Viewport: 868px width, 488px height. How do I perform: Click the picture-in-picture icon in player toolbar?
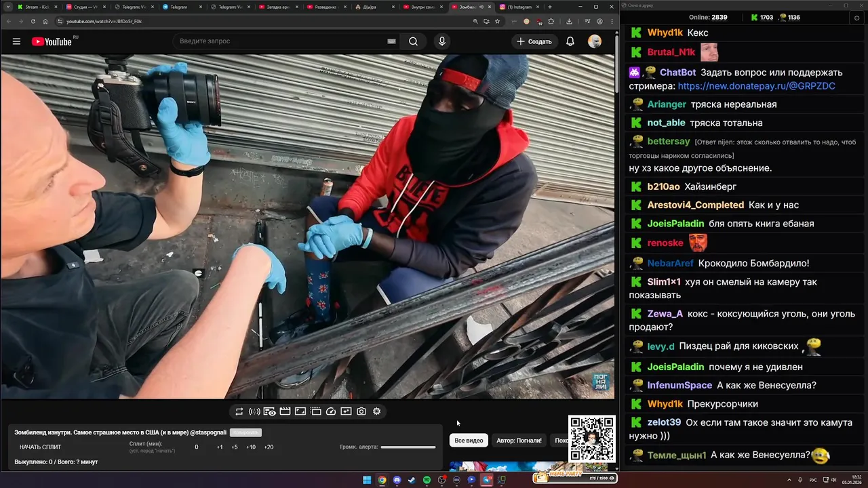[x=300, y=411]
